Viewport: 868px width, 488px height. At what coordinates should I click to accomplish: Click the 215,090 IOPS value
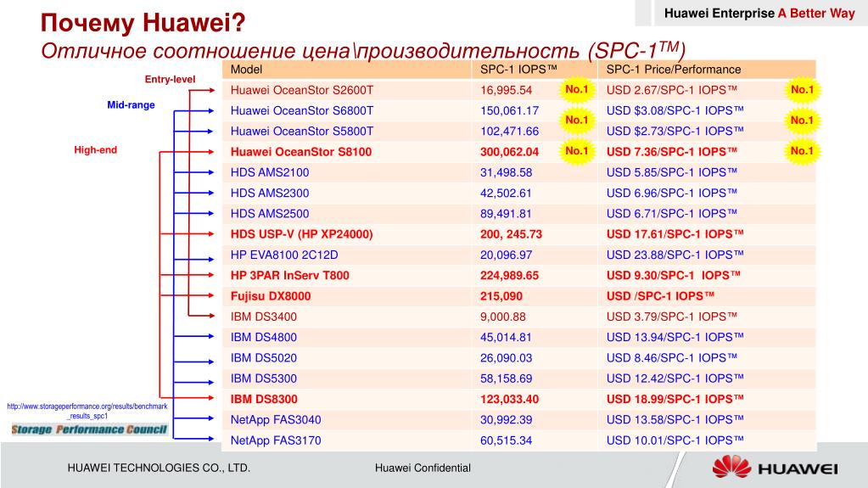501,296
